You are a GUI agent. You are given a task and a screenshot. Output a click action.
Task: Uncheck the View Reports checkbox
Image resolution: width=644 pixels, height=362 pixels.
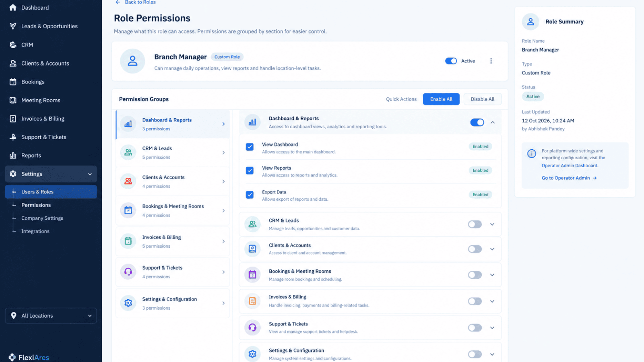click(x=250, y=171)
